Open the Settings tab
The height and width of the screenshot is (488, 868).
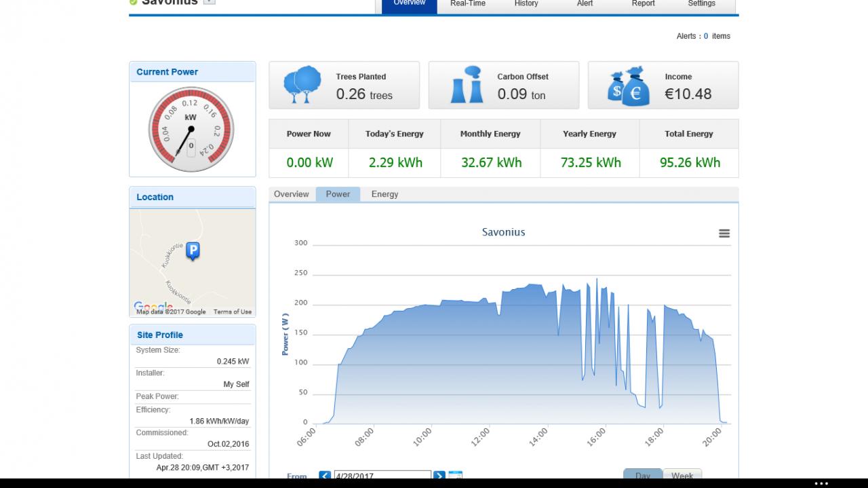[x=701, y=4]
